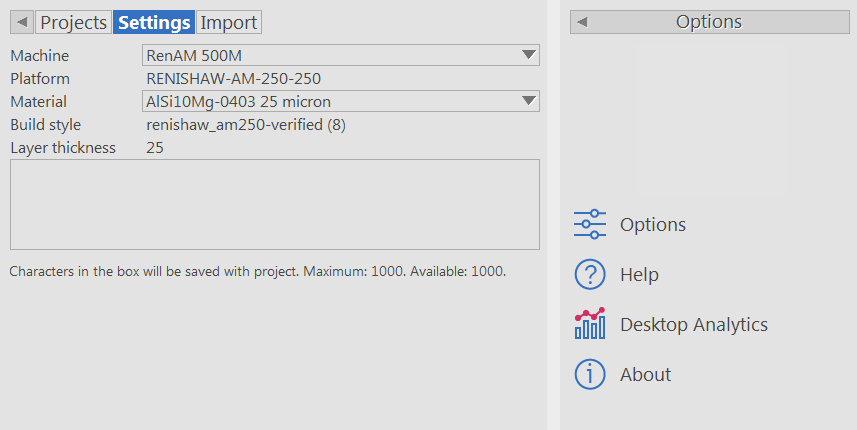This screenshot has height=430, width=857.
Task: Click the left arrow beside Projects tab
Action: [x=23, y=22]
